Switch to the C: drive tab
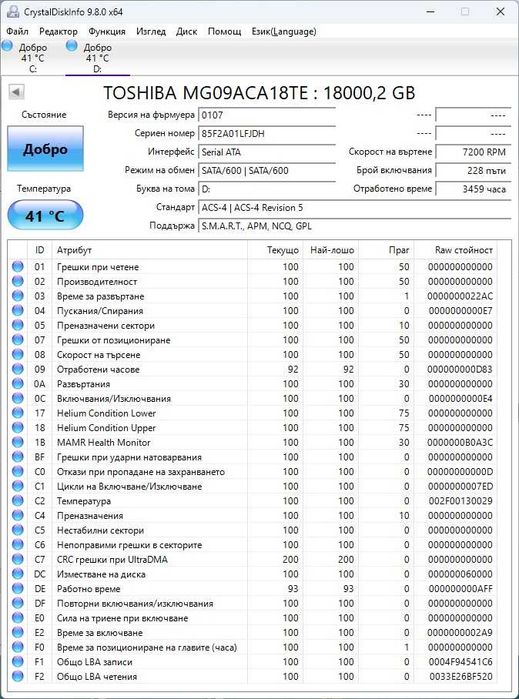 [x=33, y=58]
